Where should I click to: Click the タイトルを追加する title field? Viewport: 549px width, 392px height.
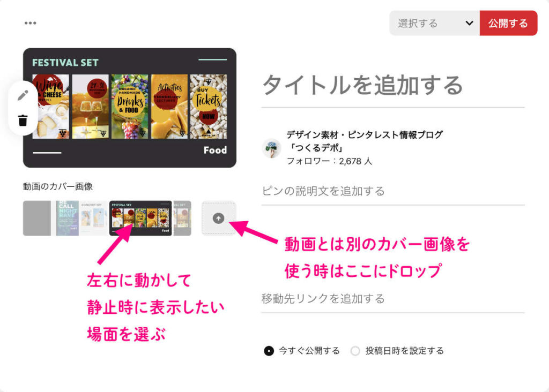pos(393,86)
